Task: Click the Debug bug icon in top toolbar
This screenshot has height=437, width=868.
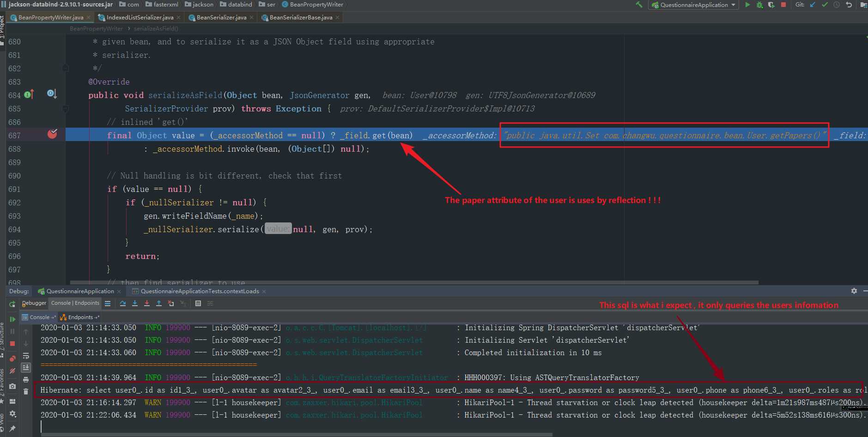Action: pyautogui.click(x=759, y=5)
